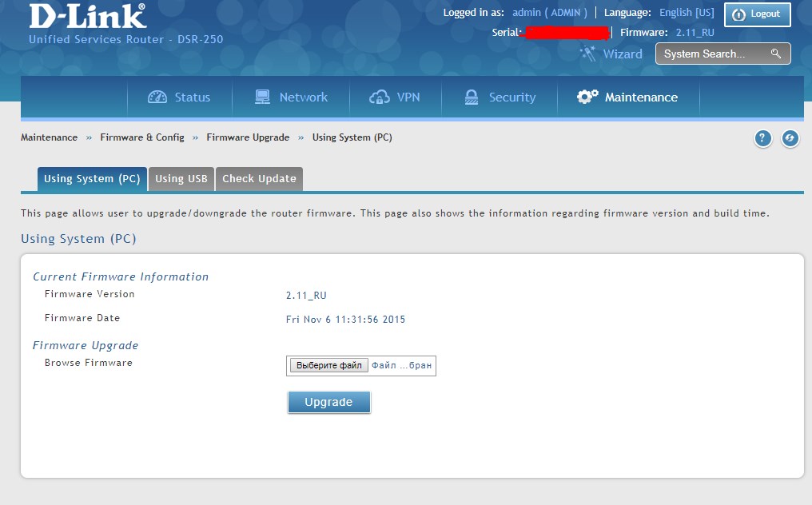812x505 pixels.
Task: Click the Status gauge icon
Action: (x=157, y=97)
